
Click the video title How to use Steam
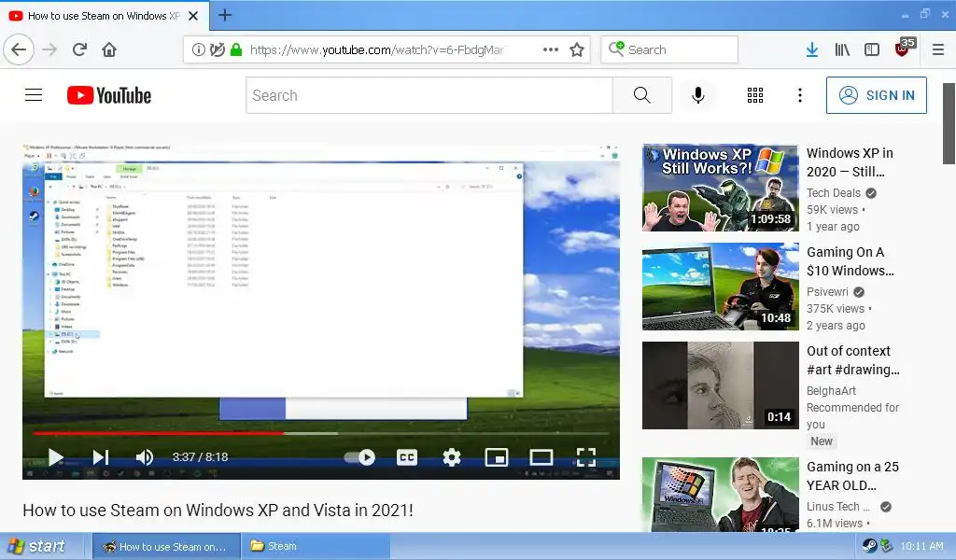(x=218, y=510)
